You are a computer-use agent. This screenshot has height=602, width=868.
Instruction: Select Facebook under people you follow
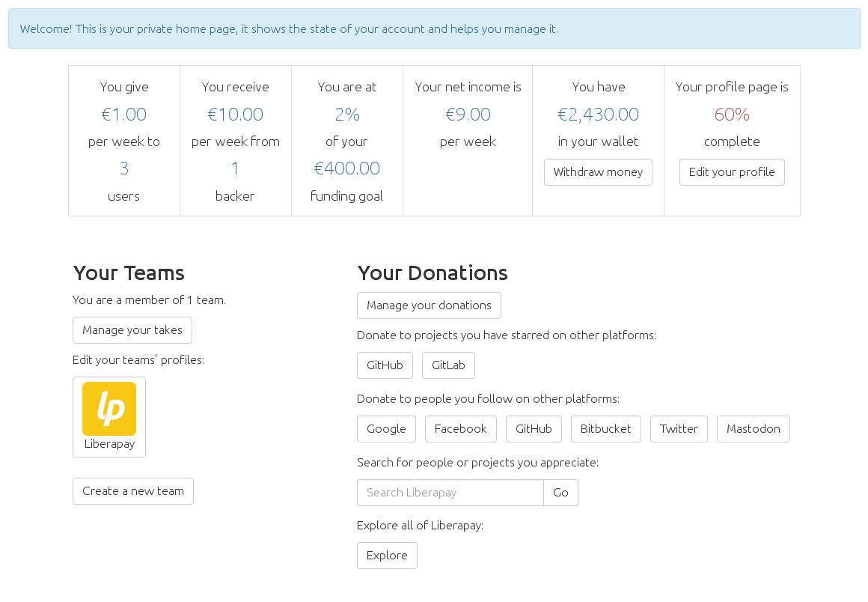(460, 429)
